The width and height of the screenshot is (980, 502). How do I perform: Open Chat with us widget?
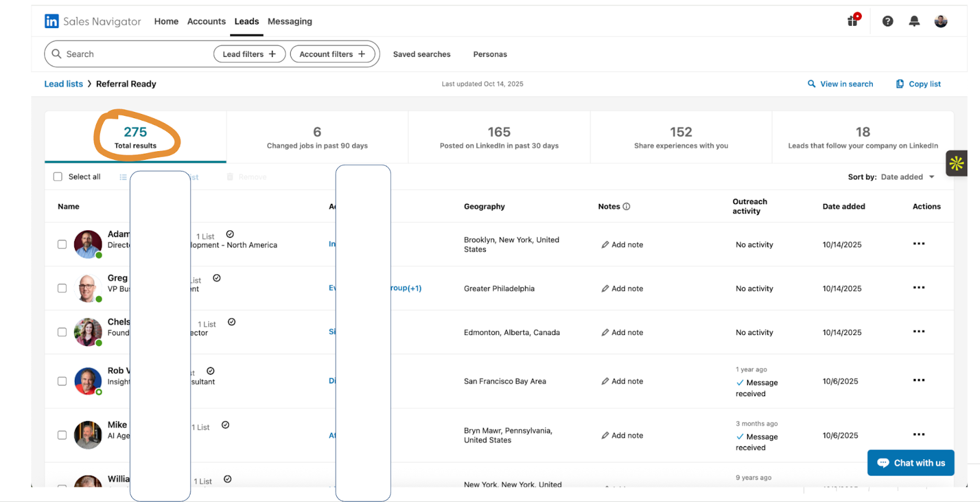click(911, 463)
